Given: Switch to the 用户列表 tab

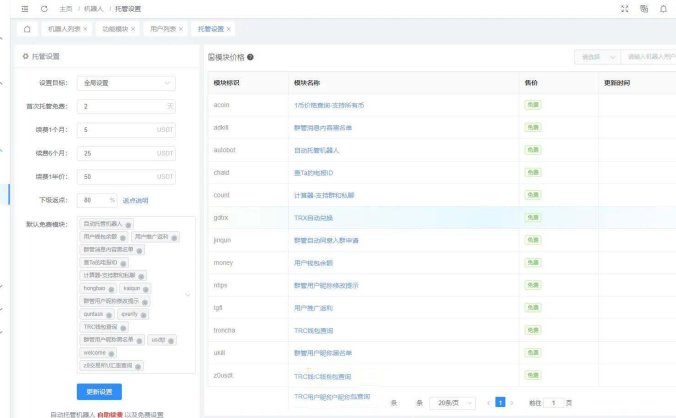Looking at the screenshot, I should [x=163, y=29].
